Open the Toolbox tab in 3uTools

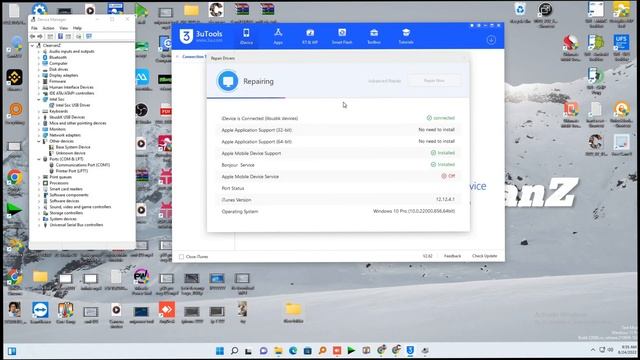coord(374,36)
